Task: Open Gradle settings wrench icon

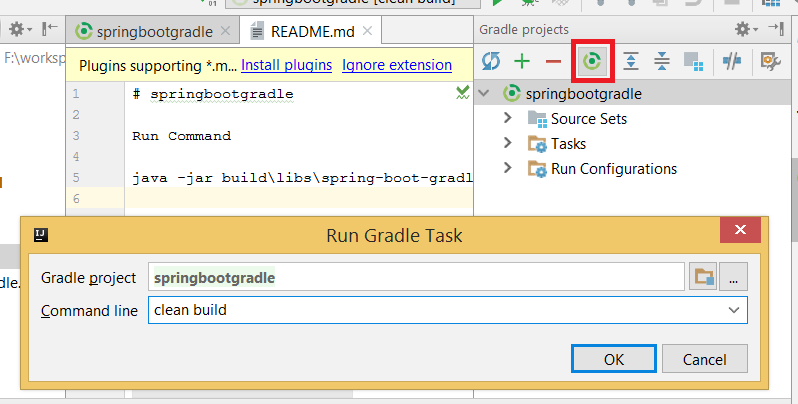Action: 771,62
